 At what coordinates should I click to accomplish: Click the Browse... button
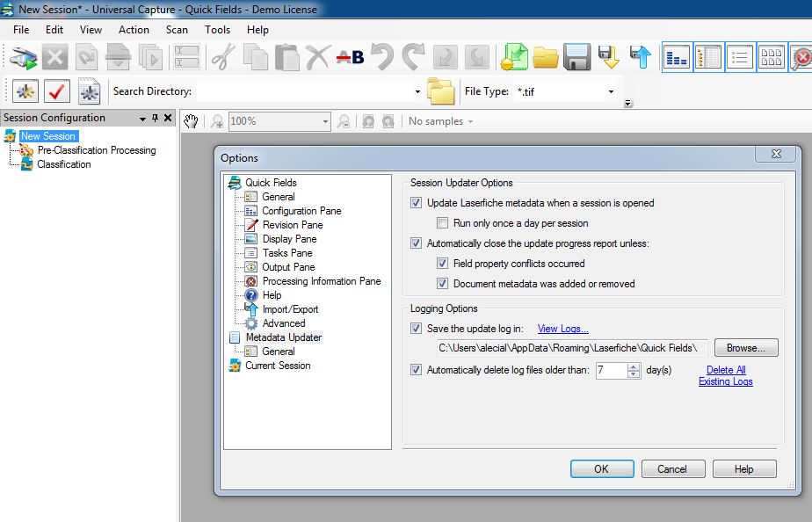point(746,347)
